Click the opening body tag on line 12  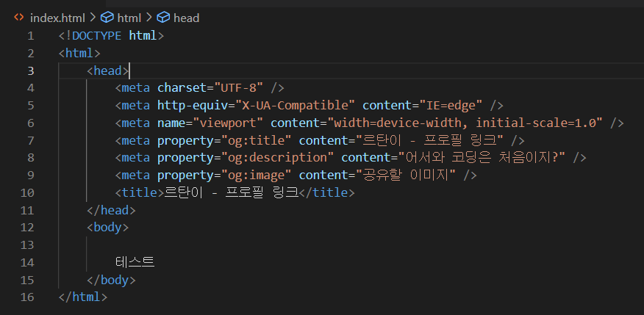click(107, 227)
